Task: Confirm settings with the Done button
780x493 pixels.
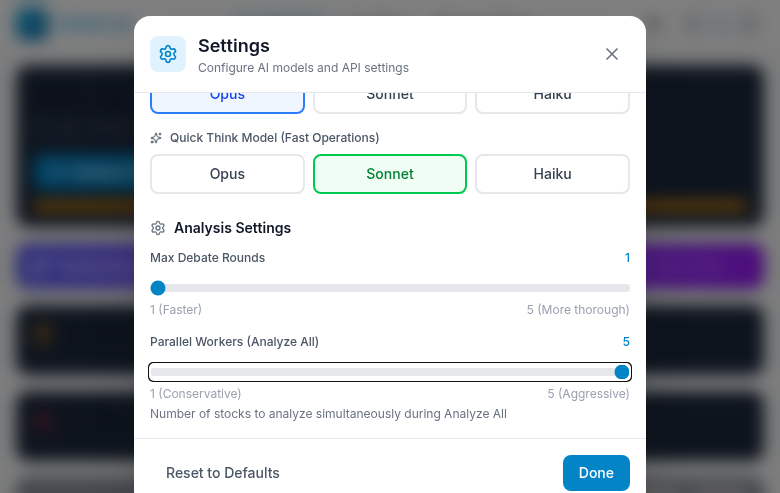Action: (596, 473)
